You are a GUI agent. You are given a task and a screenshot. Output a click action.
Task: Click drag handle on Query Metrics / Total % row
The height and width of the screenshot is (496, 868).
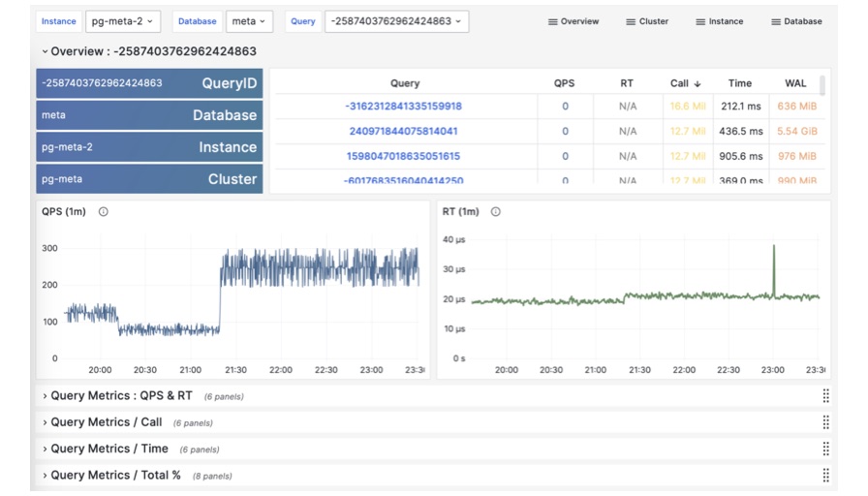(825, 475)
